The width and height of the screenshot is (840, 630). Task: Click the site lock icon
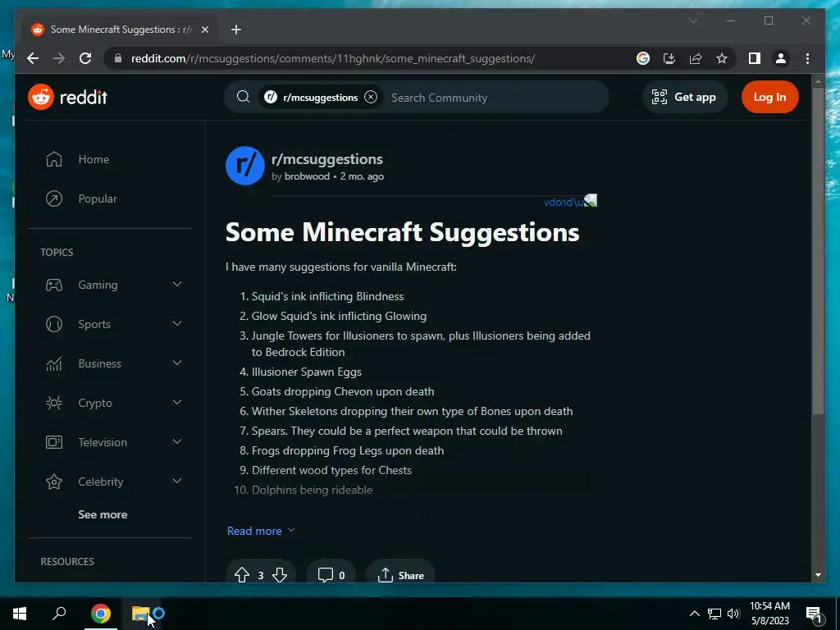coord(118,58)
